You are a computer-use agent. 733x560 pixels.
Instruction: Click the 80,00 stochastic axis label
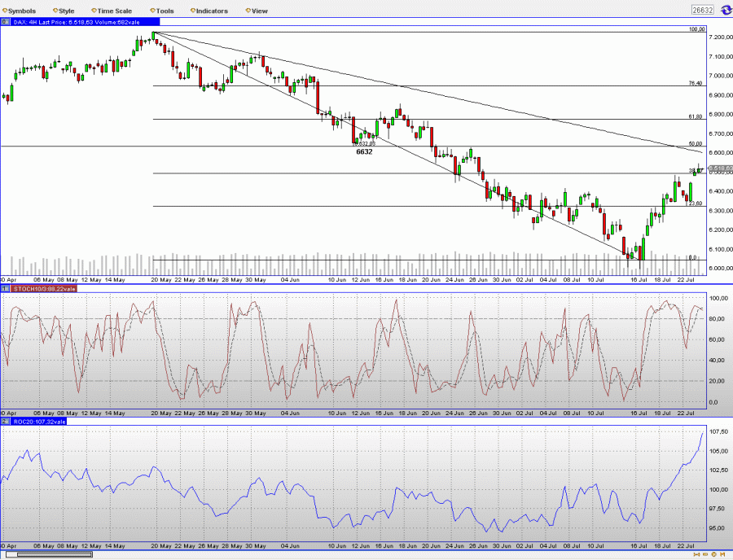[x=717, y=318]
